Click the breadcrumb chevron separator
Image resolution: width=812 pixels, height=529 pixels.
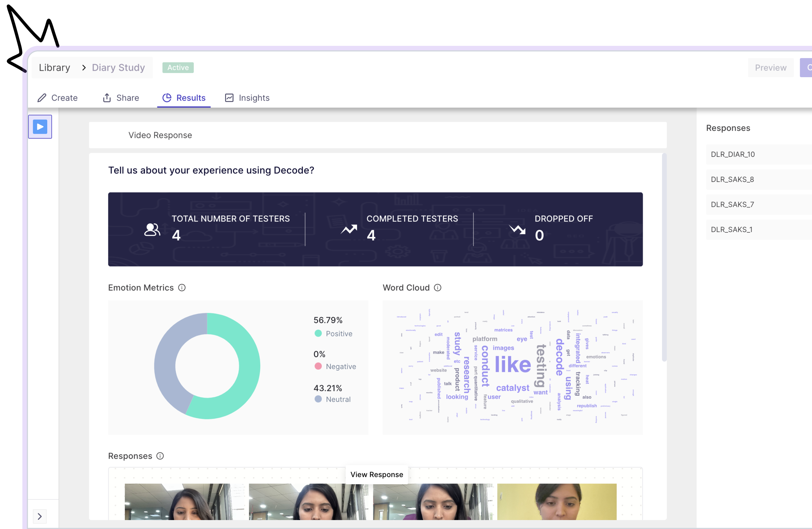pyautogui.click(x=84, y=68)
